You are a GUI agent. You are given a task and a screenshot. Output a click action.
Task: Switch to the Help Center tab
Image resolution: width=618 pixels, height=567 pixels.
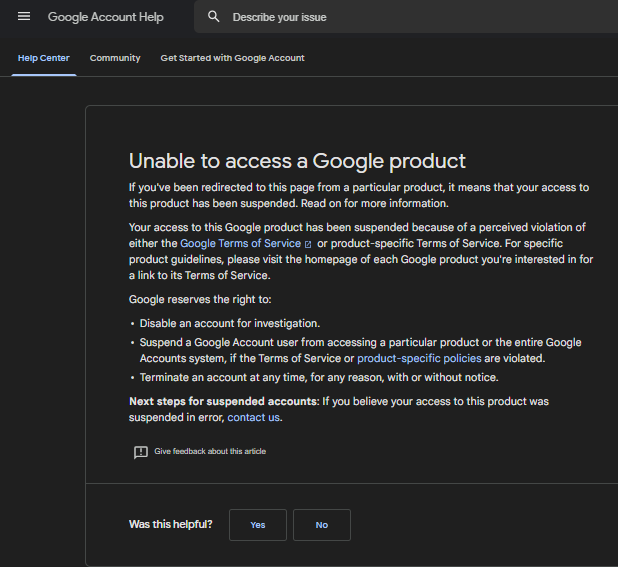point(44,58)
